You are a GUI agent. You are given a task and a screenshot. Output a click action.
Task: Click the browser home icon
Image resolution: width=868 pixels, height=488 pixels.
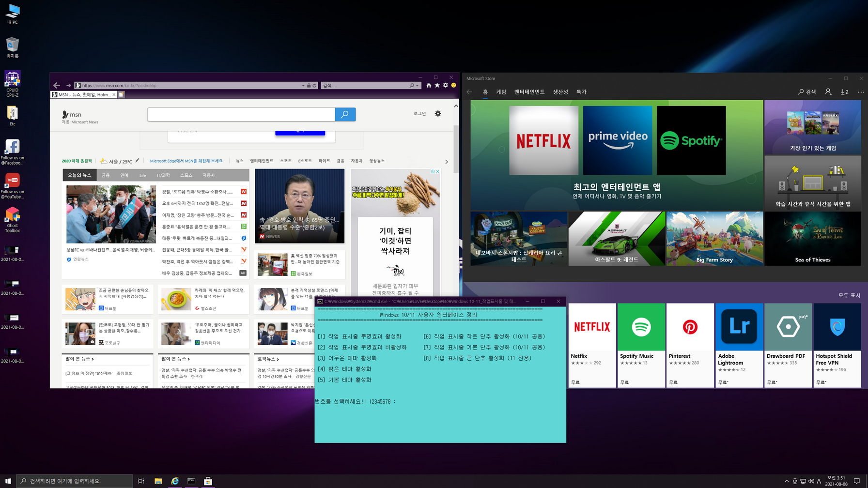[429, 85]
